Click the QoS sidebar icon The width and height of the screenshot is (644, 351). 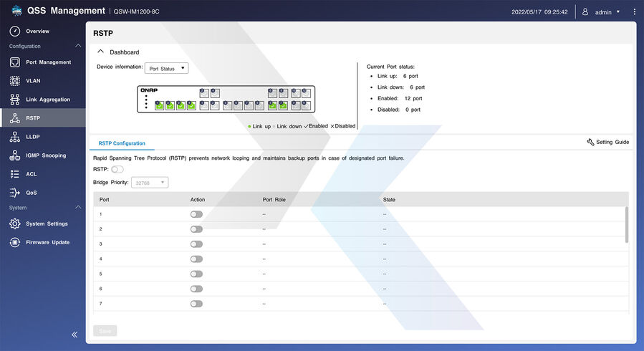14,193
